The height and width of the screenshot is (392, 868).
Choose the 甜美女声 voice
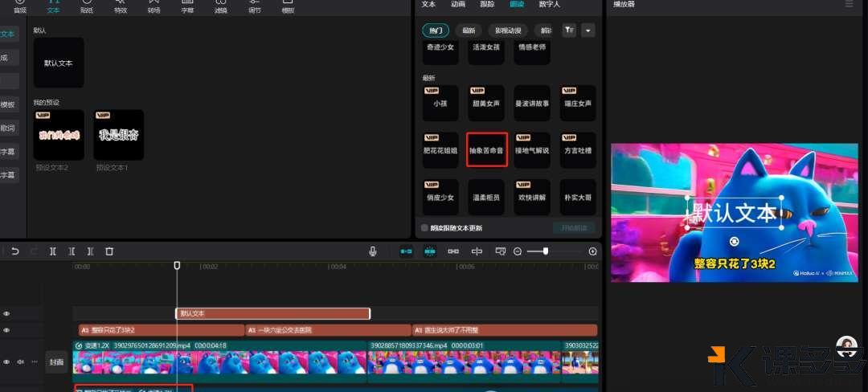pos(486,103)
